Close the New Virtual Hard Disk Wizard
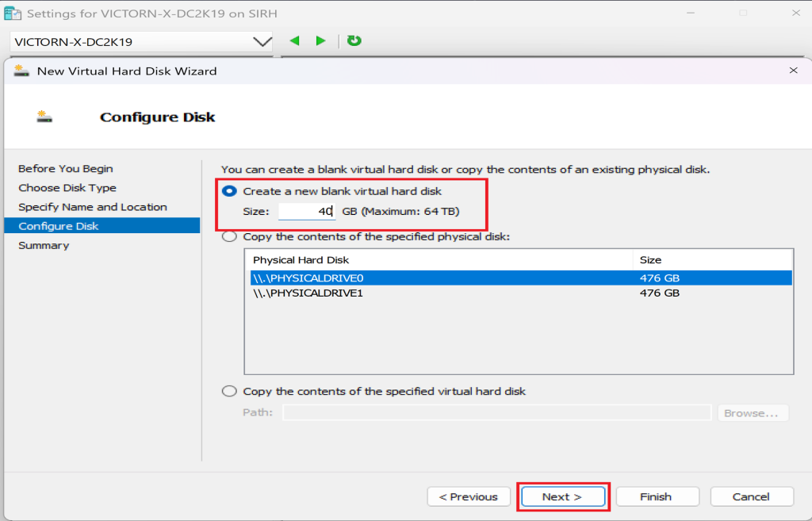The width and height of the screenshot is (812, 521). pyautogui.click(x=793, y=71)
